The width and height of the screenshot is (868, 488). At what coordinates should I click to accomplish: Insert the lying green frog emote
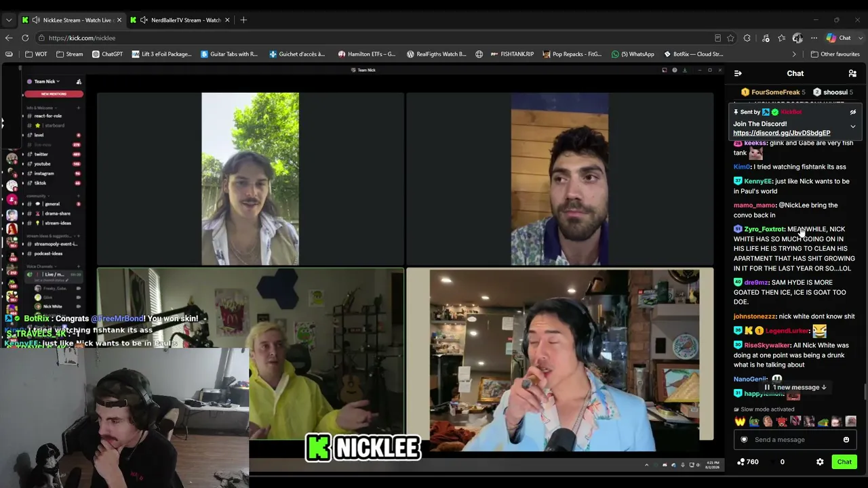823,422
